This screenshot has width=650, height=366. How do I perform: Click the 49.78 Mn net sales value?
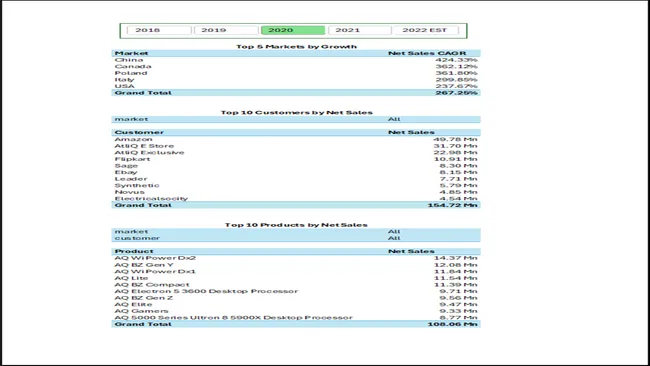(x=455, y=139)
